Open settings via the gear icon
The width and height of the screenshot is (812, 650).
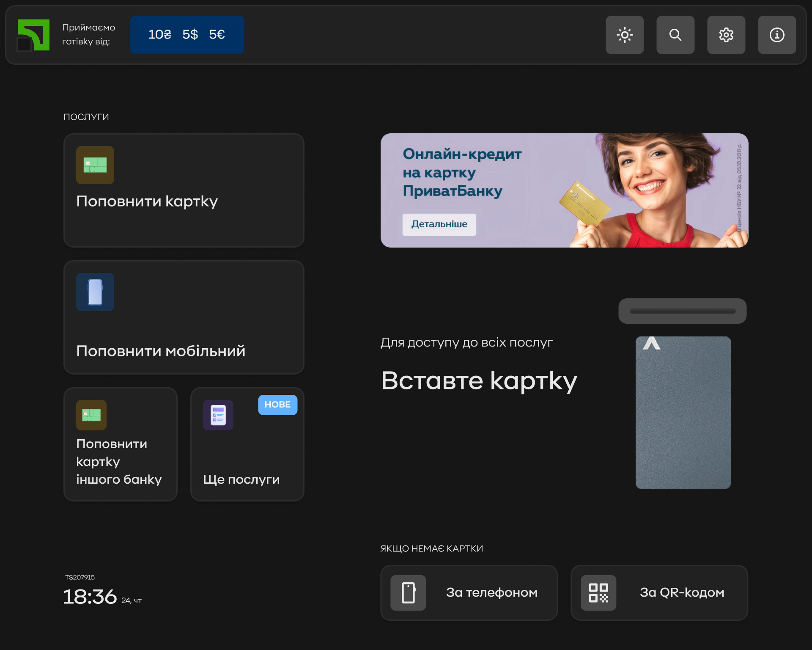[726, 35]
